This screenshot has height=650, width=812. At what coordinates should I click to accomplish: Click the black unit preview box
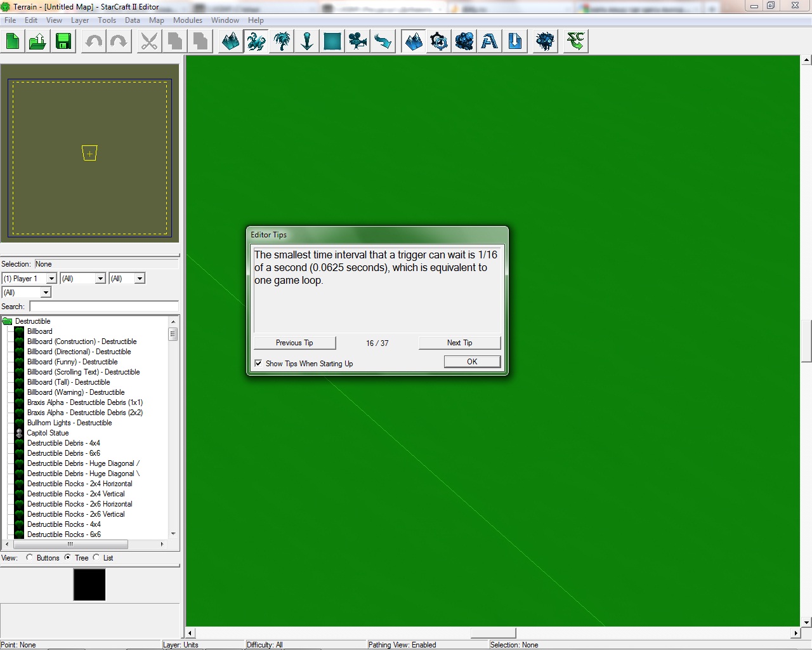pos(89,585)
